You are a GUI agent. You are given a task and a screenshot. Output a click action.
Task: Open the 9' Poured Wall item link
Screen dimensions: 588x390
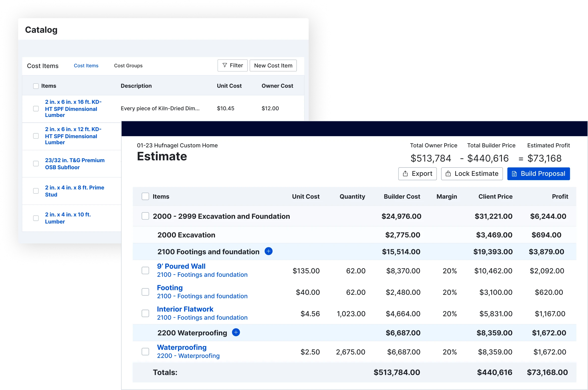[x=181, y=266]
